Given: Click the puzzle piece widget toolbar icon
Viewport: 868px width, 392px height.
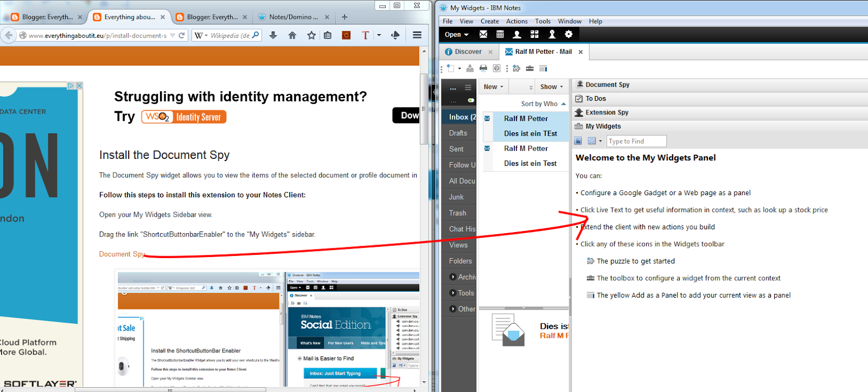Looking at the screenshot, I should coord(516,68).
